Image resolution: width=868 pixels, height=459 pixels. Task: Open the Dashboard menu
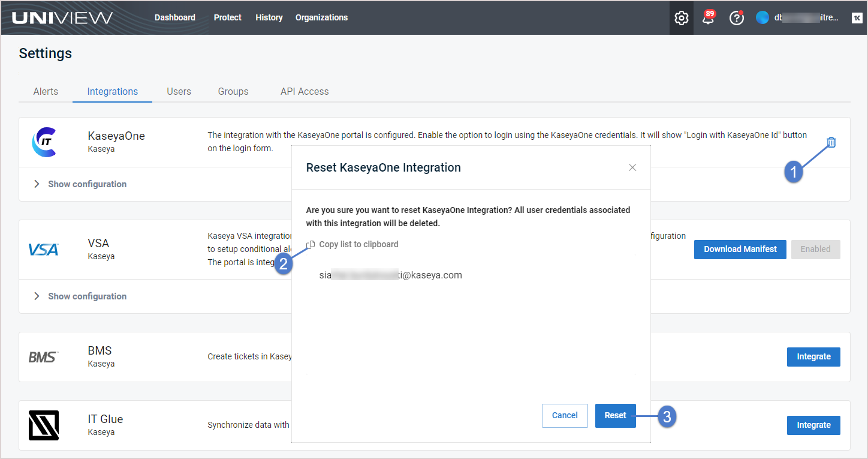pos(175,17)
